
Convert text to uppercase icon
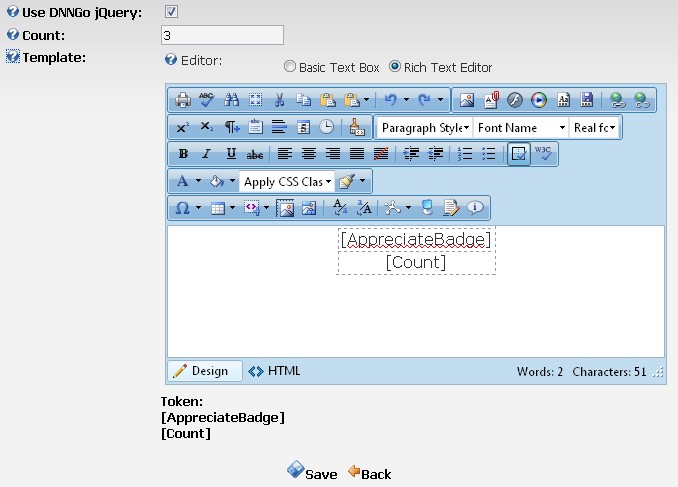(x=364, y=208)
